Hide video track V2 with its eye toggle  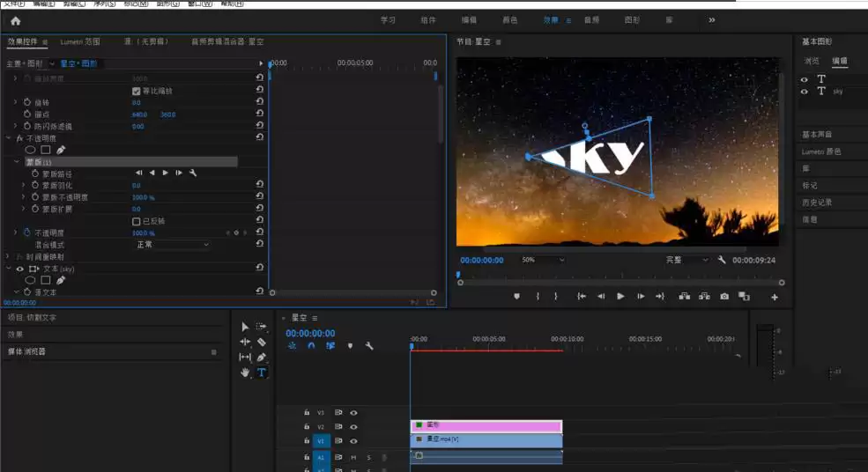pyautogui.click(x=353, y=426)
